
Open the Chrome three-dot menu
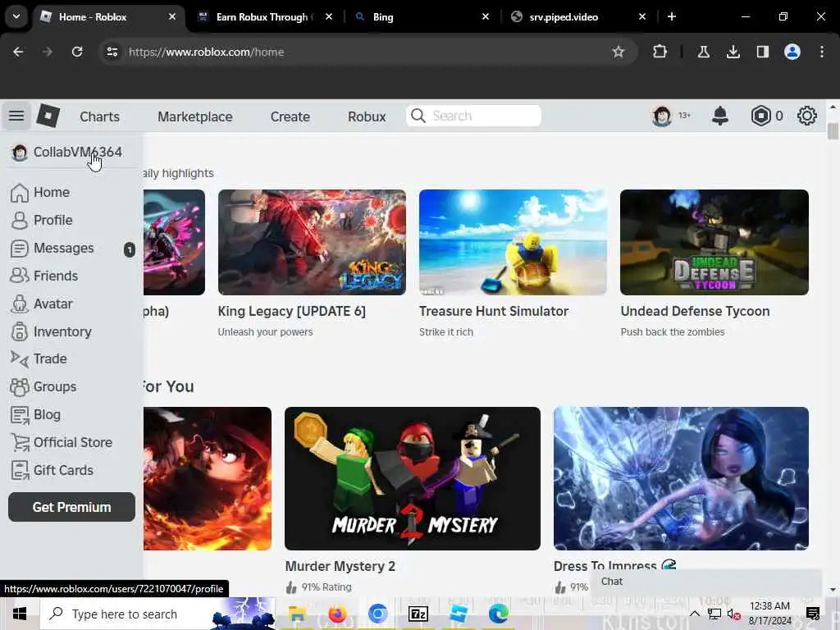coord(822,52)
